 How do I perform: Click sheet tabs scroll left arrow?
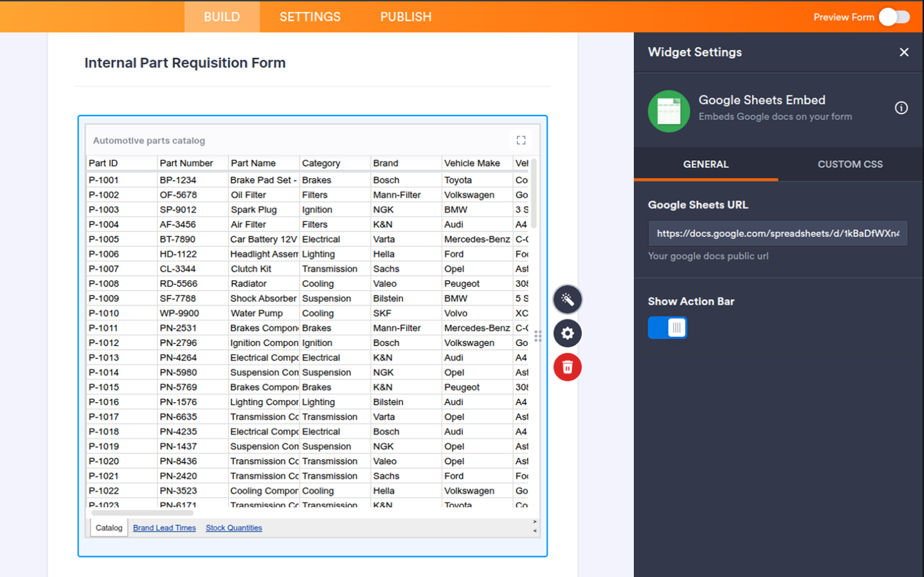(534, 530)
